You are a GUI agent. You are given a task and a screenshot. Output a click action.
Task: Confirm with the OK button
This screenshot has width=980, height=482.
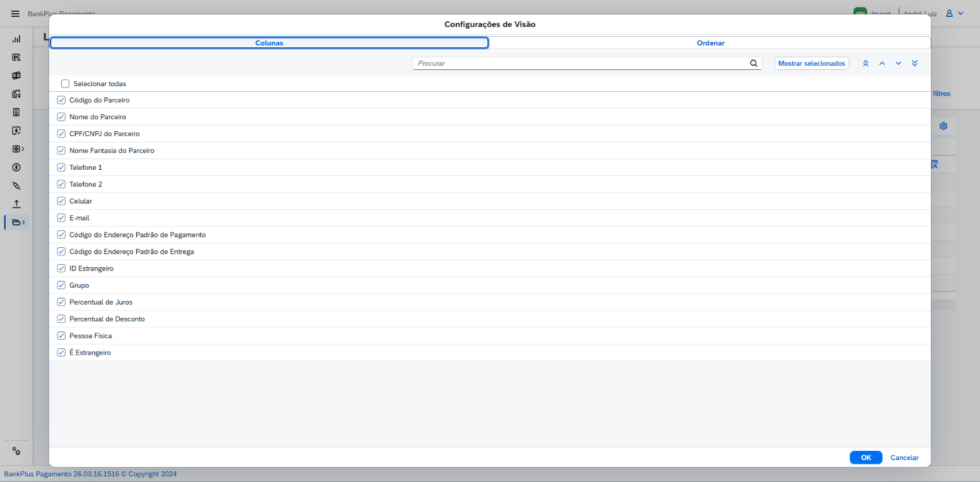(x=866, y=458)
